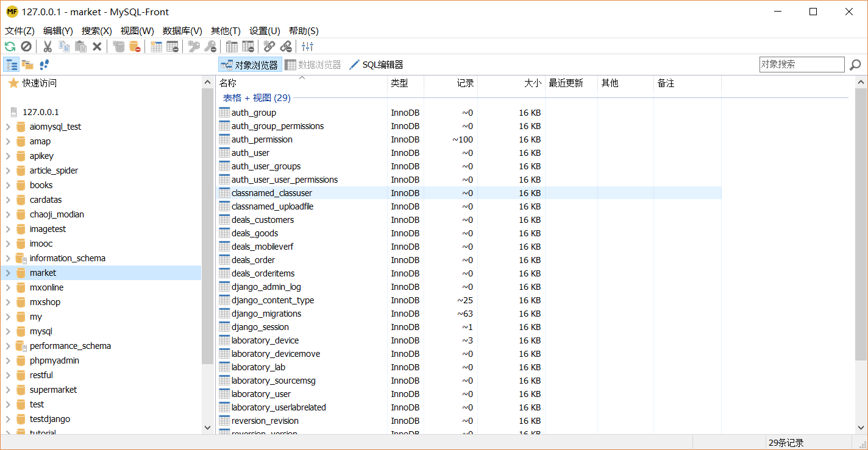Sort by 名称 column header
The image size is (868, 450).
point(302,83)
